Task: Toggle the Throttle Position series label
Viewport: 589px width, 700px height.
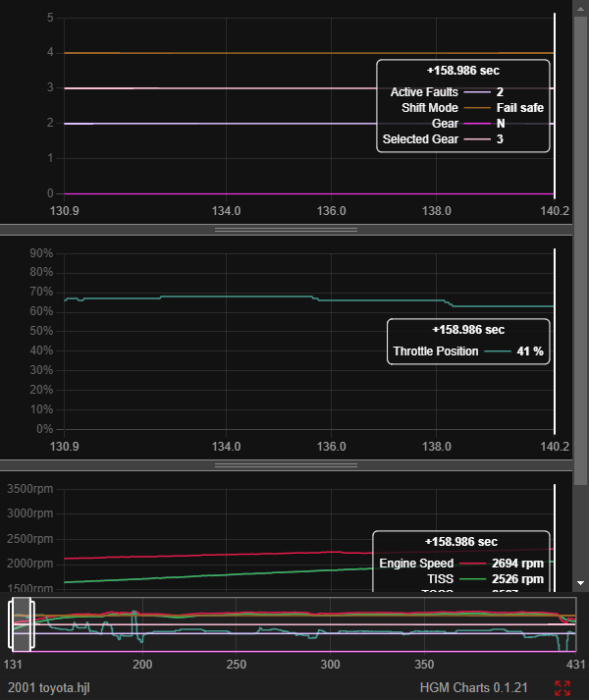Action: [x=436, y=350]
